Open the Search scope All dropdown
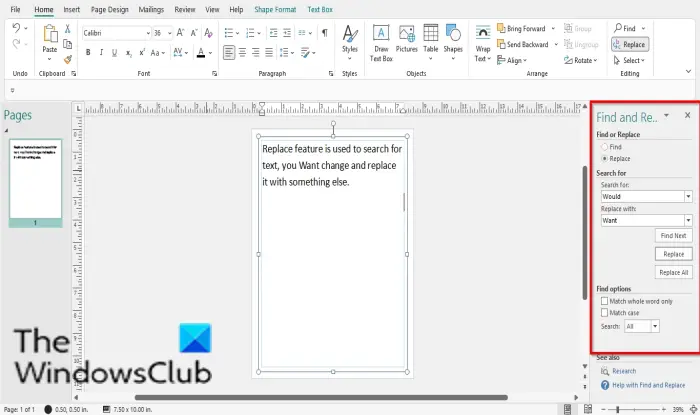 pyautogui.click(x=655, y=326)
